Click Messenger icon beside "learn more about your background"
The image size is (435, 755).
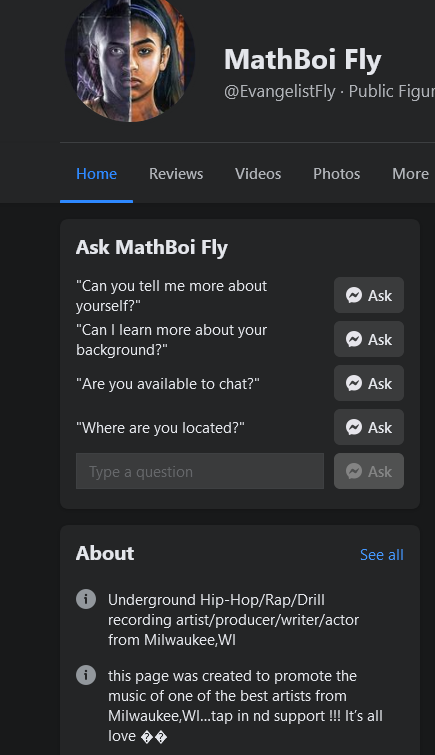pyautogui.click(x=354, y=339)
